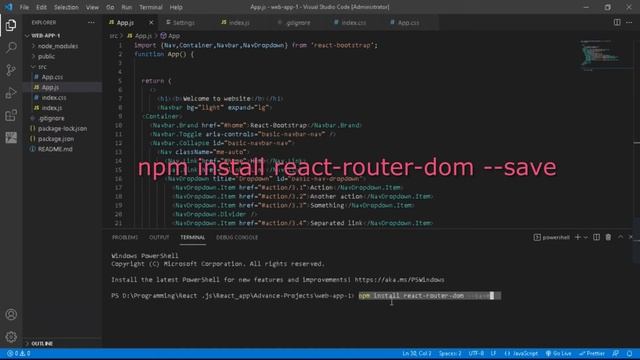Open the Accounts menu icon
640x360 pixels.
point(11,315)
